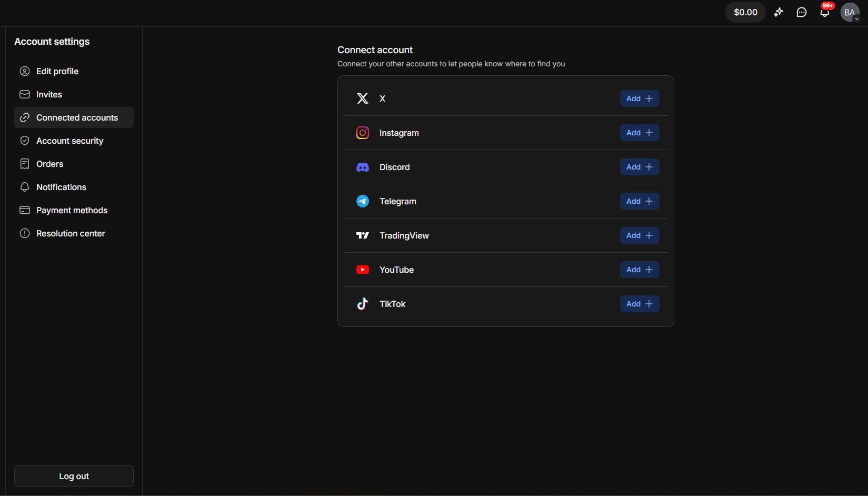
Task: Click the Payment methods card icon
Action: pyautogui.click(x=25, y=210)
